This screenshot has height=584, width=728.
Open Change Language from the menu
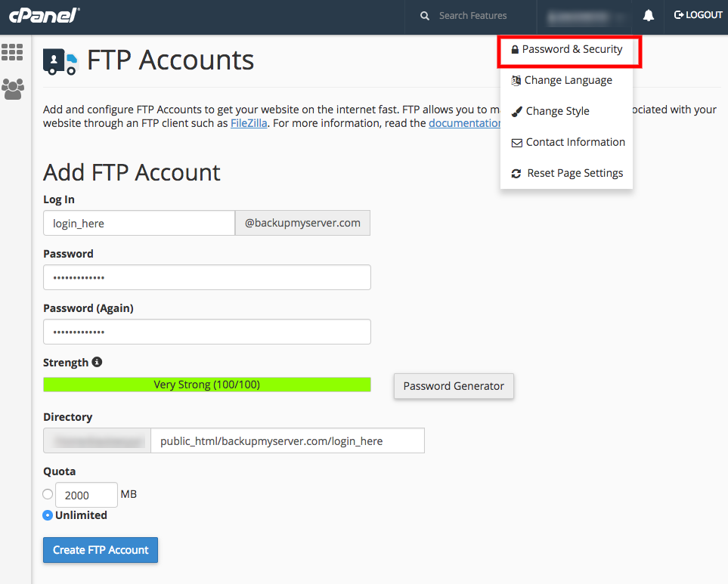[x=568, y=80]
